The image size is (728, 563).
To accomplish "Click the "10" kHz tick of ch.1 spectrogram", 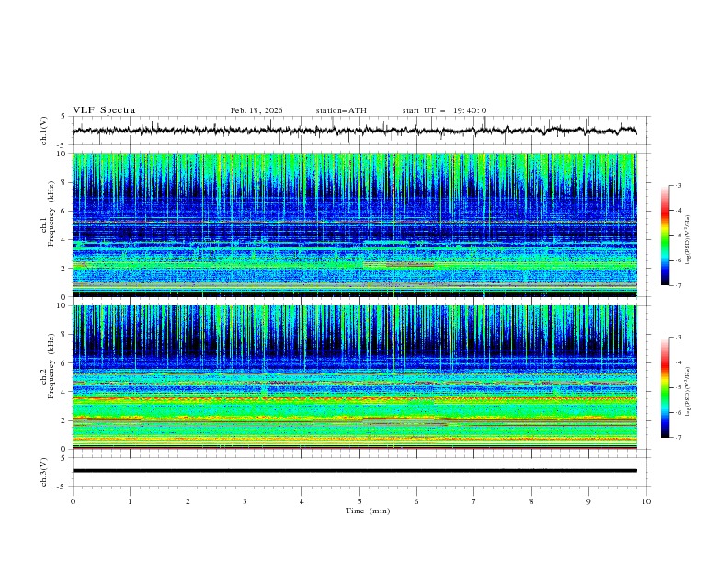I will (63, 154).
